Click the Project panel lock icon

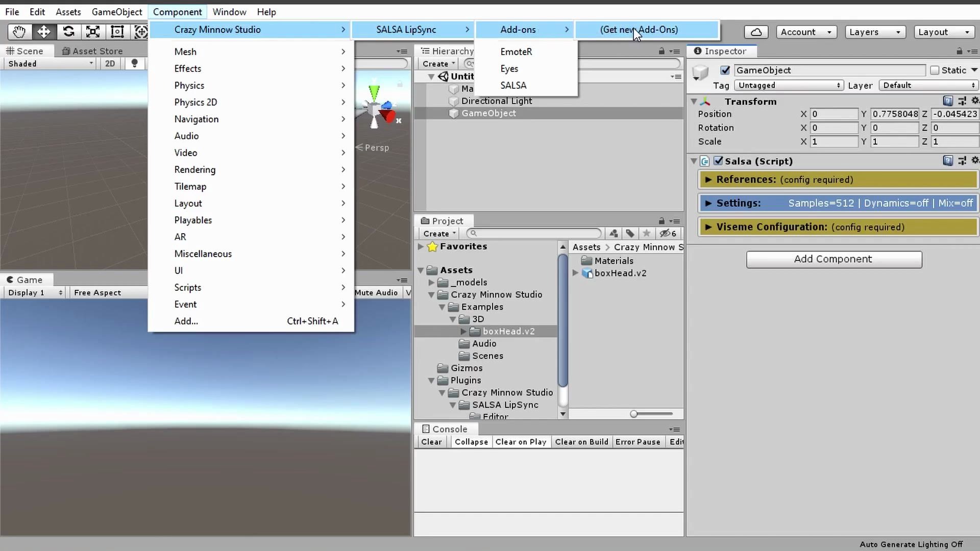tap(661, 221)
